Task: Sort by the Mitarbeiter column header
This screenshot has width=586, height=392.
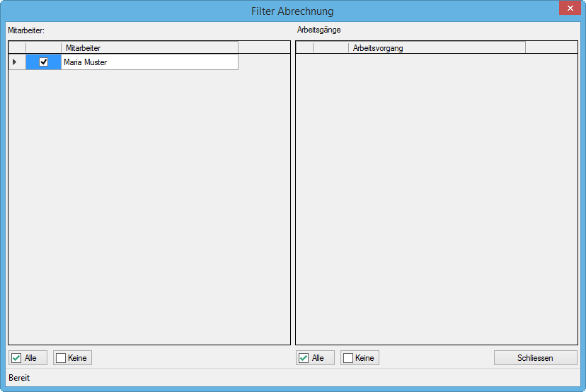Action: (x=149, y=47)
